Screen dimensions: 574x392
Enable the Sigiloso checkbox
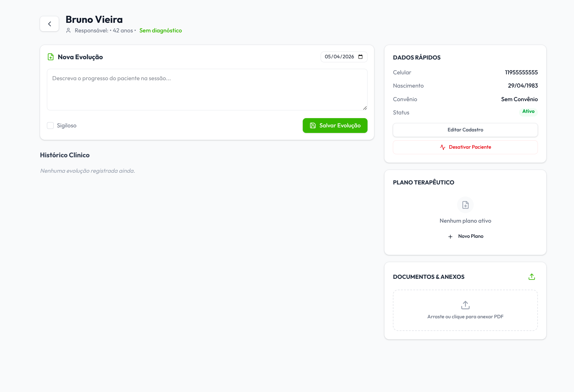pos(50,126)
